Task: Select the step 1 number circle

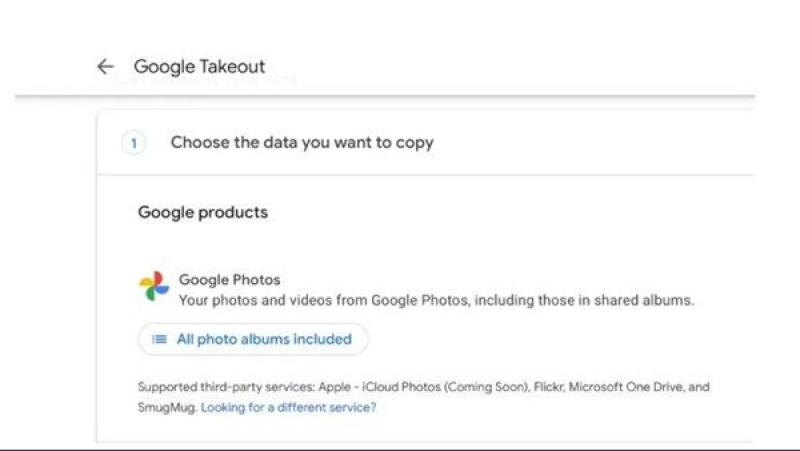Action: 134,143
